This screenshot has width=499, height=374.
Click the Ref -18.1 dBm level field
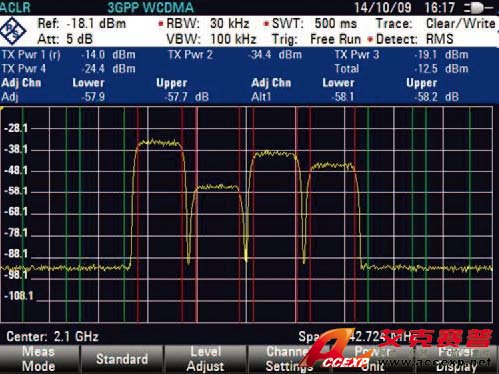82,24
